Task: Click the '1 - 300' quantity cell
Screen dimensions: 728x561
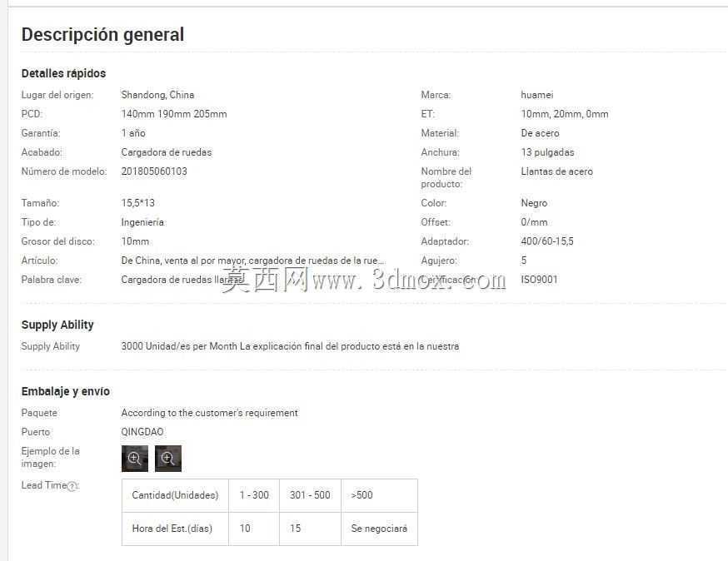Action: point(254,495)
